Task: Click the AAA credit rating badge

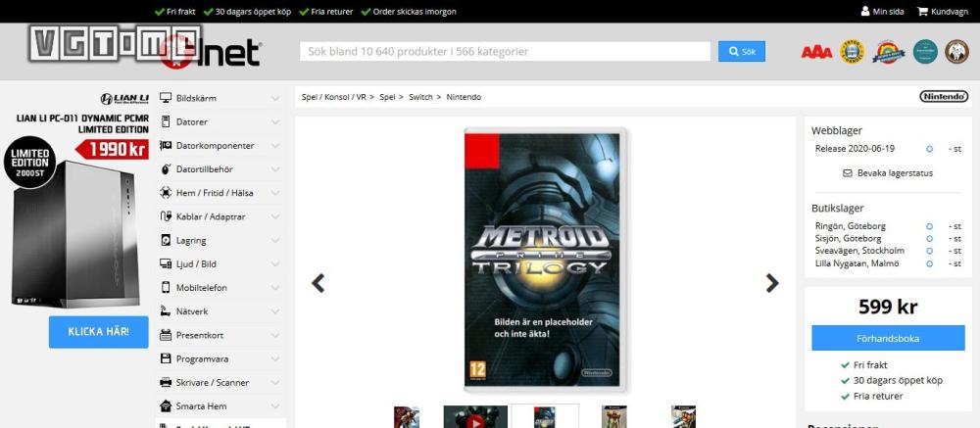Action: pos(816,52)
